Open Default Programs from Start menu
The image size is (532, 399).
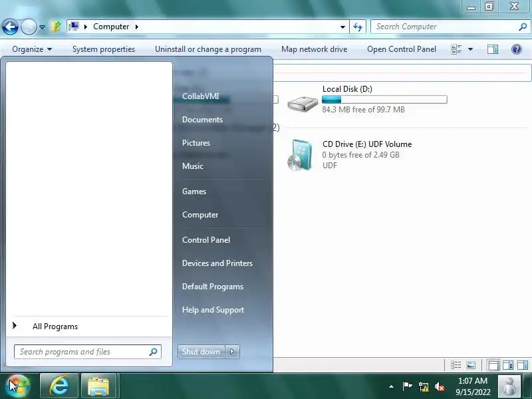coord(213,287)
